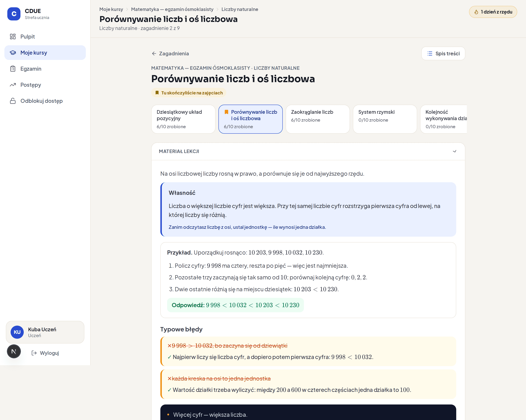
Task: Open the Dziesiątkowy układ pozycyjny topic card
Action: point(183,119)
